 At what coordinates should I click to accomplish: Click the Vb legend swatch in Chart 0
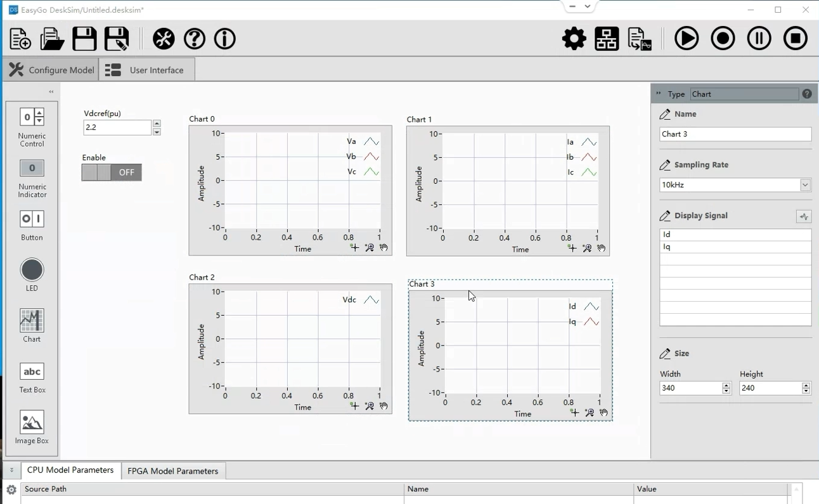coord(371,157)
